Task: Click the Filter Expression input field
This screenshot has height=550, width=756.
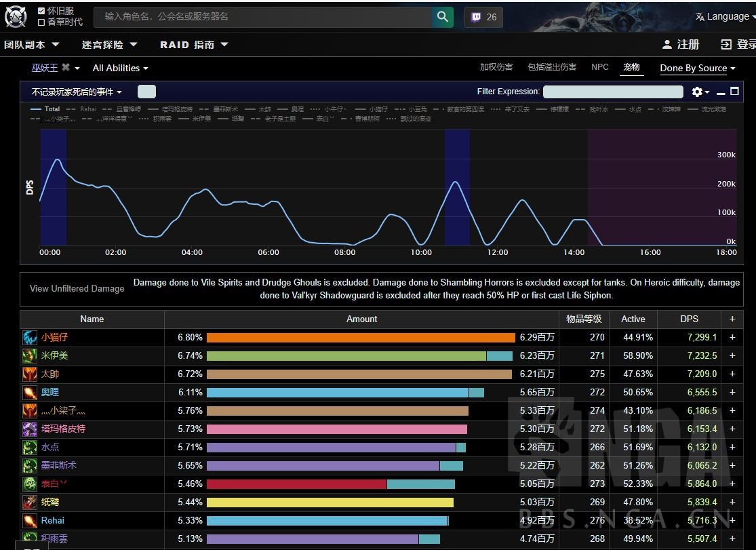Action: click(612, 92)
